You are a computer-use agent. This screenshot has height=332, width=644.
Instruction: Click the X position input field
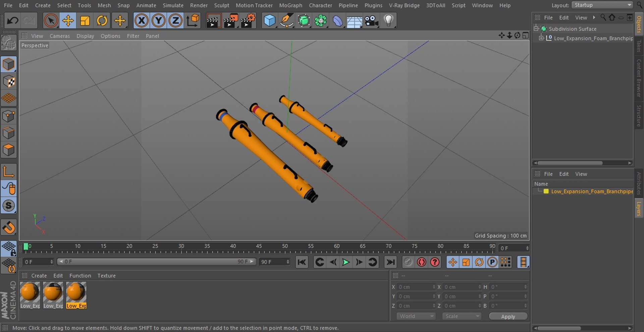416,287
